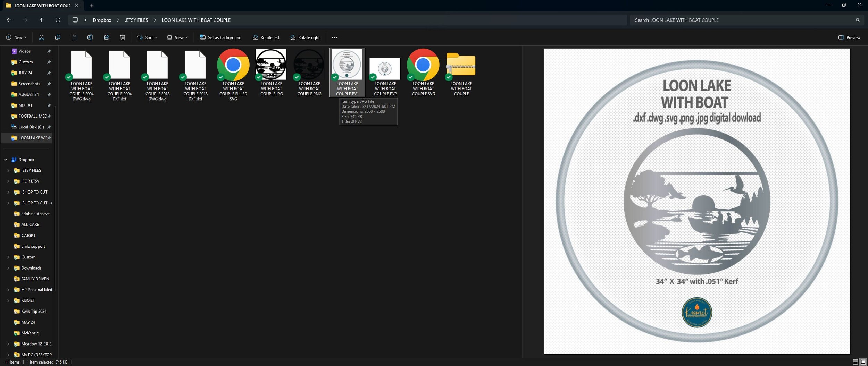The height and width of the screenshot is (366, 868).
Task: Click the Cut scissors icon
Action: pyautogui.click(x=41, y=37)
